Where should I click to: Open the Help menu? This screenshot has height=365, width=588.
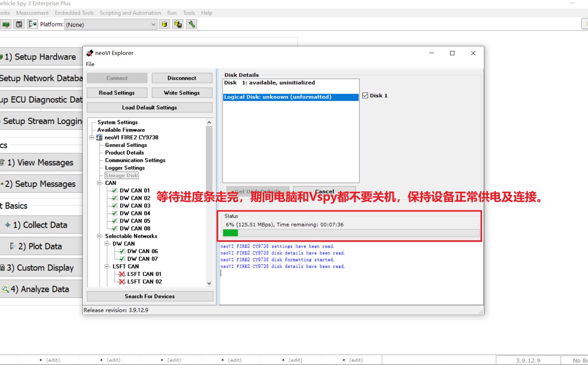point(207,13)
